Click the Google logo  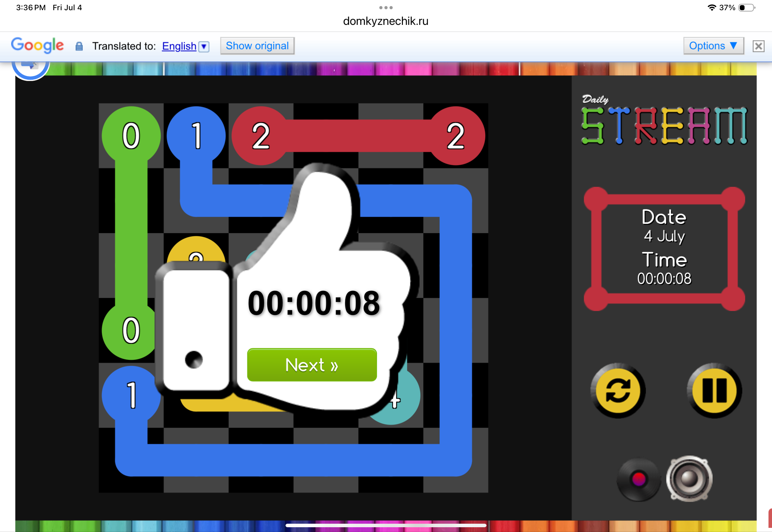(37, 45)
